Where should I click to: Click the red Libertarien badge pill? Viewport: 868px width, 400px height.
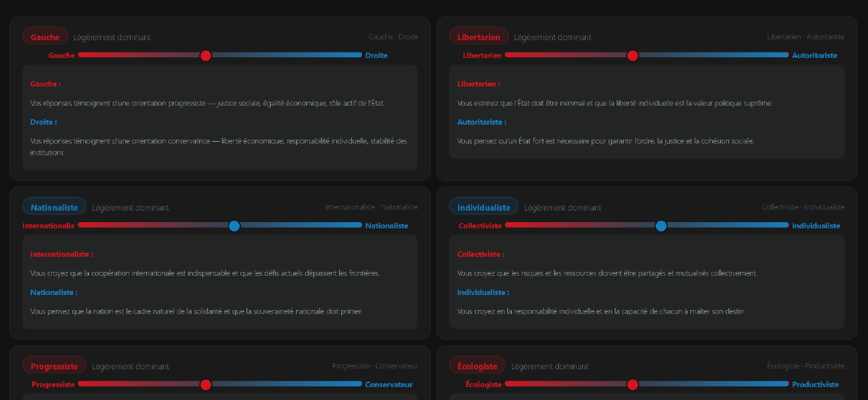[479, 37]
